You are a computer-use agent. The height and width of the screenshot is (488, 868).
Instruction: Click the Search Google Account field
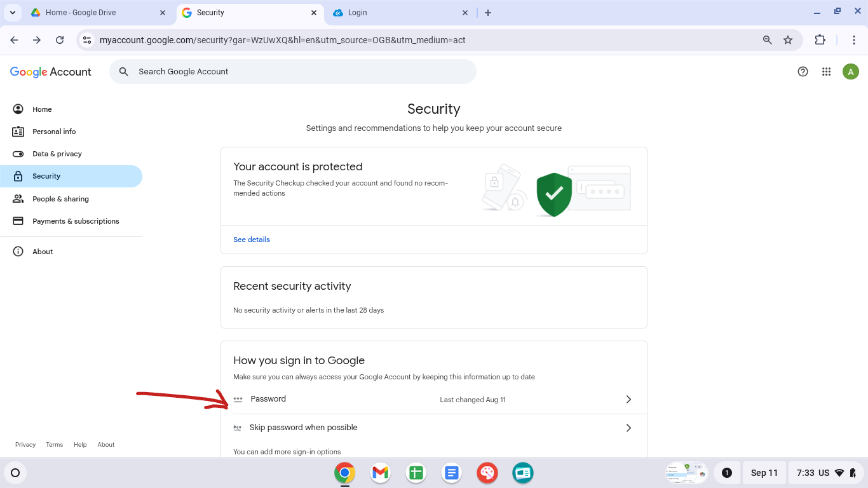click(292, 71)
